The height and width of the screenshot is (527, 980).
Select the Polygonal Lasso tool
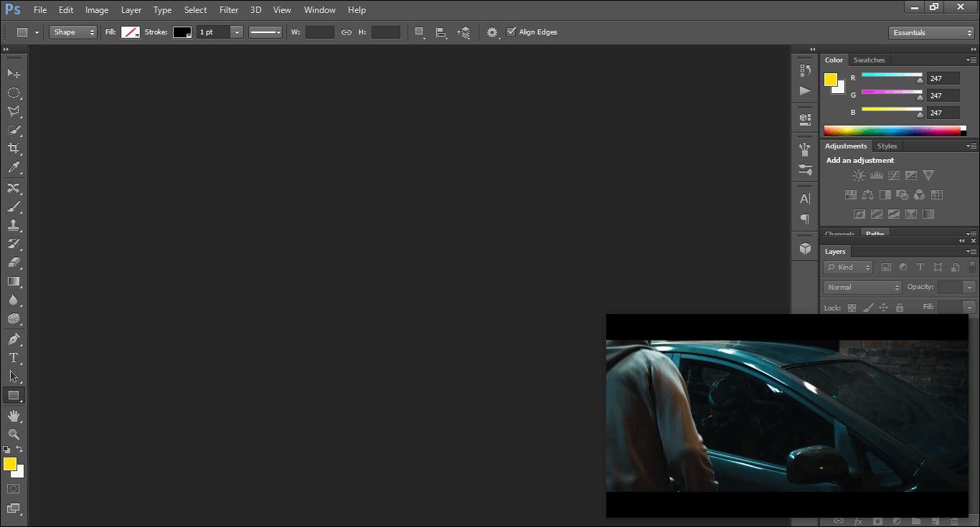pos(14,111)
